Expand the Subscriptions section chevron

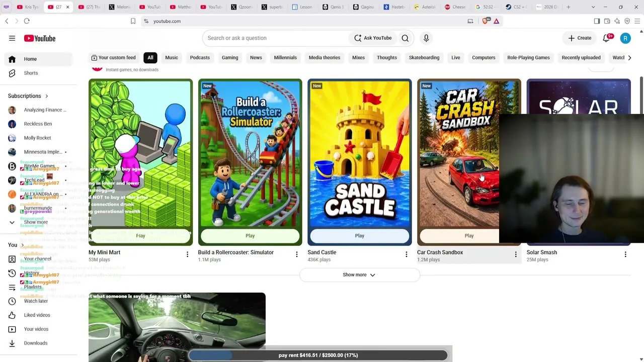click(47, 96)
